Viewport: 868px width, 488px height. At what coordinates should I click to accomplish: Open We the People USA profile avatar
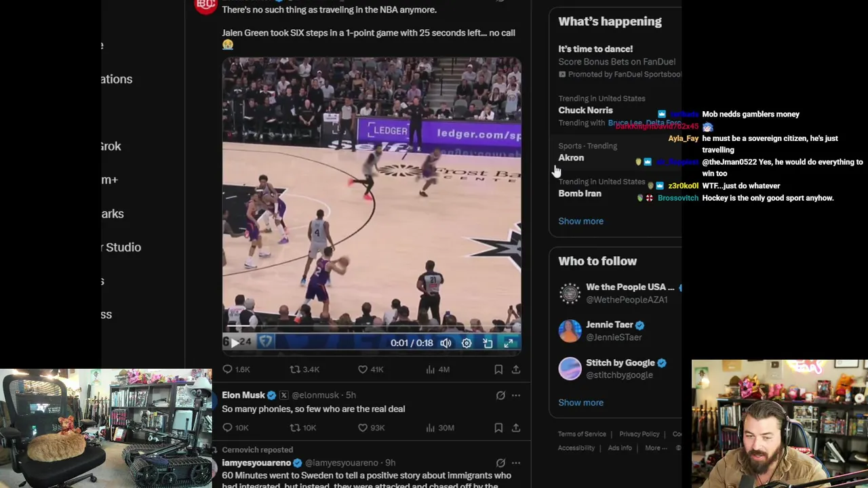coord(570,293)
